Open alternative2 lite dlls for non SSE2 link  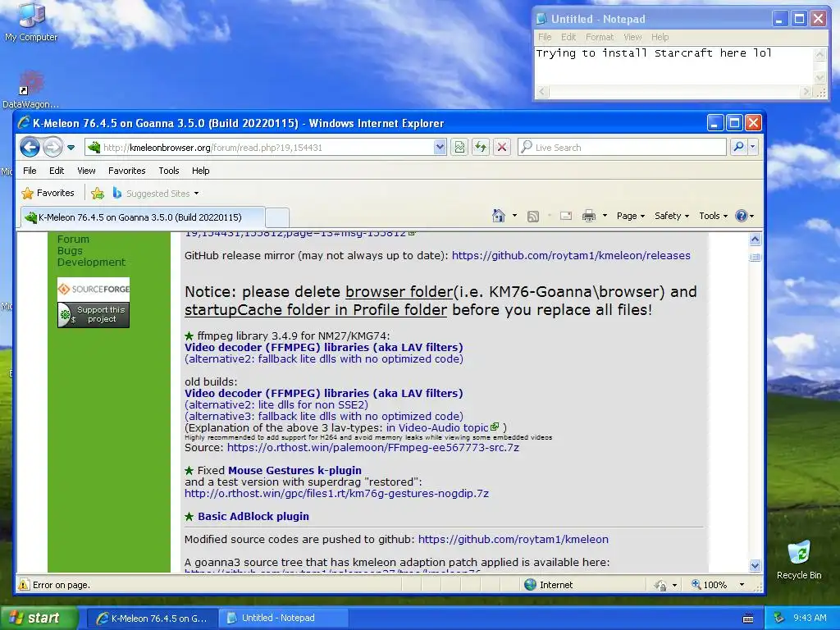coord(276,404)
